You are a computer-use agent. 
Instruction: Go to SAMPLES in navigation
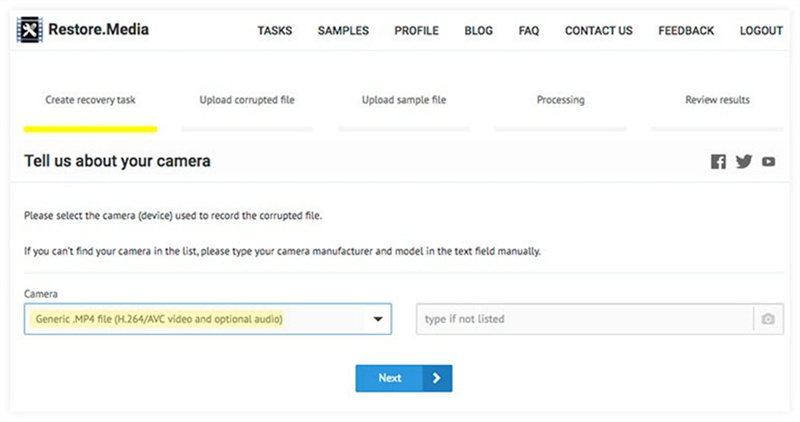[343, 31]
